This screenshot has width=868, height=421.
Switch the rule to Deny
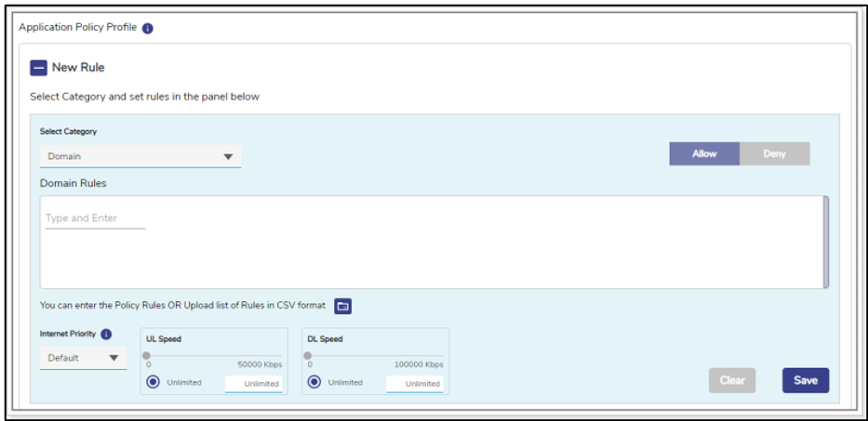[x=774, y=154]
